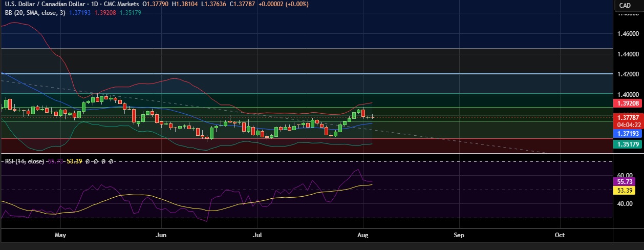This screenshot has height=250, width=644.
Task: Click the 1.39208 upper band price label
Action: click(x=628, y=103)
